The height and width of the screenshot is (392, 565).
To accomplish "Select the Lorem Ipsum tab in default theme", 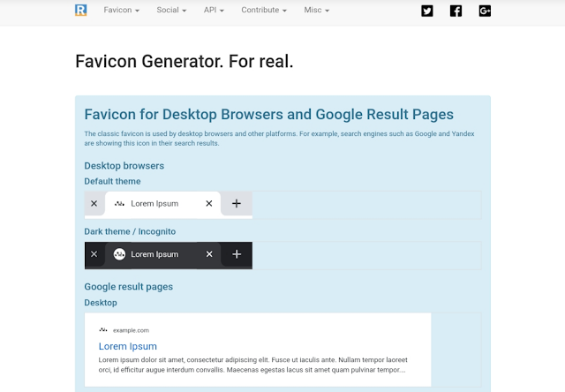I will point(162,204).
